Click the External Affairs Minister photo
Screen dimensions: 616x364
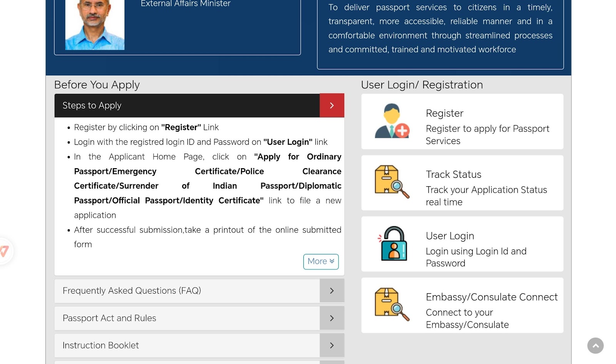(95, 25)
